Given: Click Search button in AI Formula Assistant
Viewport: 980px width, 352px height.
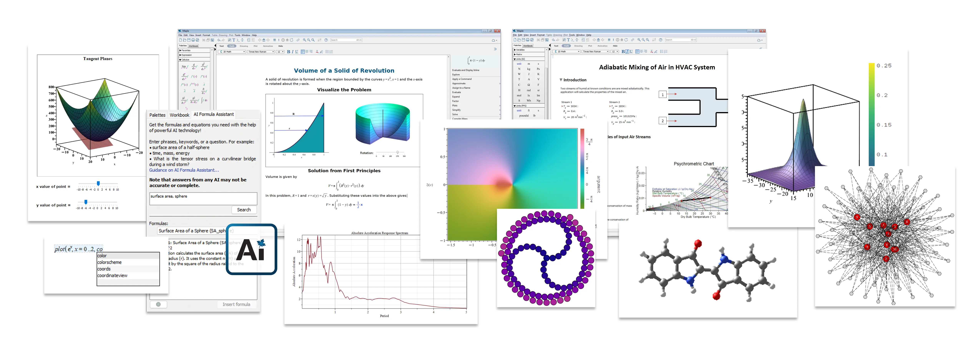Looking at the screenshot, I should tap(244, 210).
